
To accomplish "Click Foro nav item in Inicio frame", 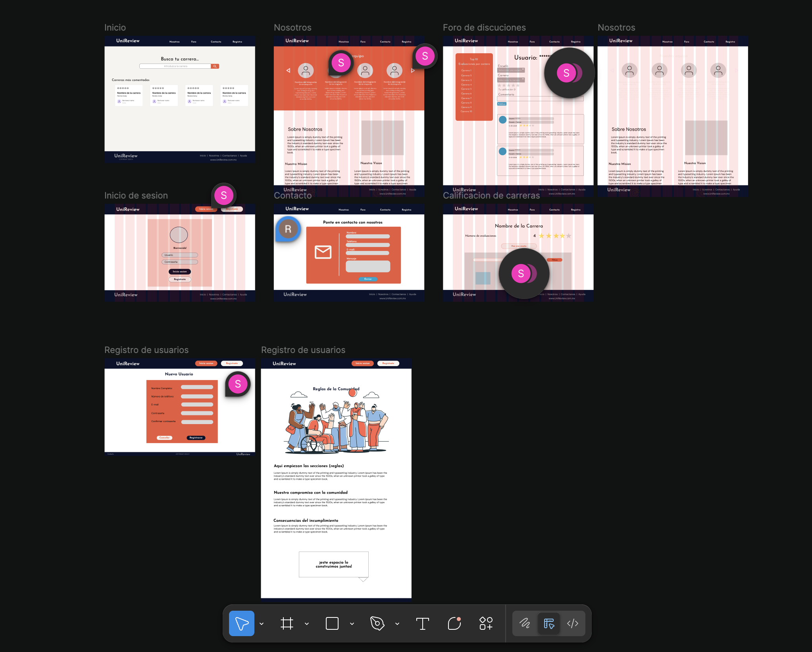I will (194, 42).
